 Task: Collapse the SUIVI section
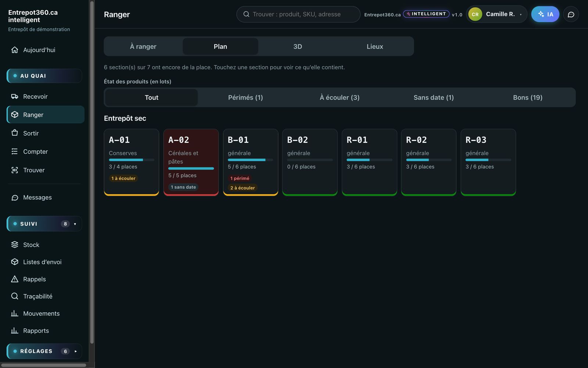pos(44,224)
